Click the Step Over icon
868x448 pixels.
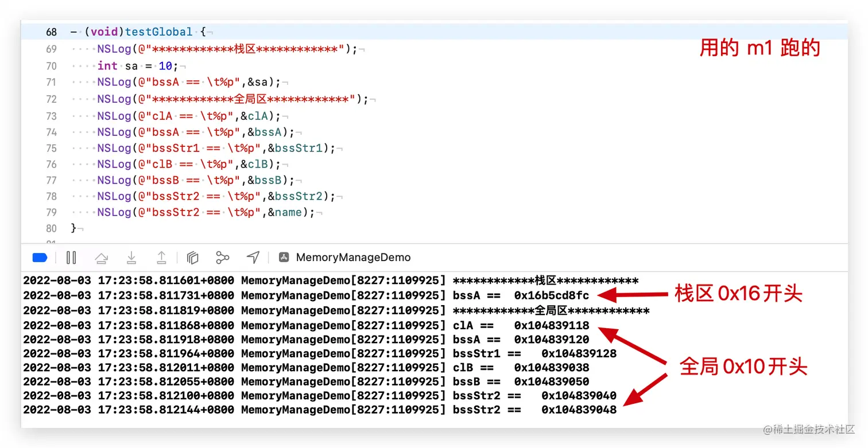point(102,258)
